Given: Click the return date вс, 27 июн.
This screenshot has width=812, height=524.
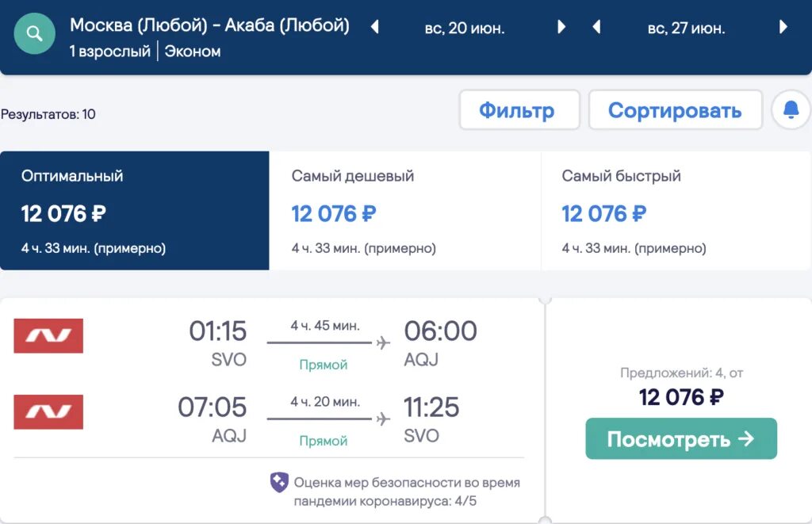Looking at the screenshot, I should (x=687, y=28).
